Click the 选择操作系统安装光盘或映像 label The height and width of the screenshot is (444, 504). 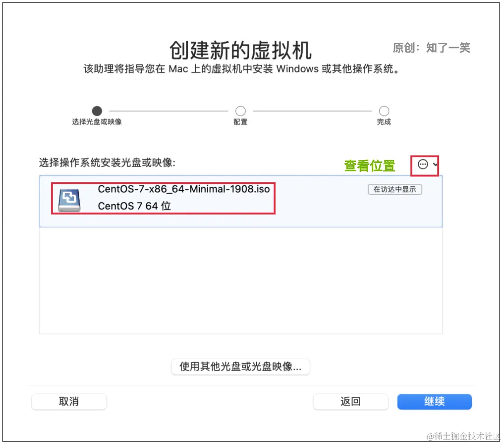pos(107,163)
